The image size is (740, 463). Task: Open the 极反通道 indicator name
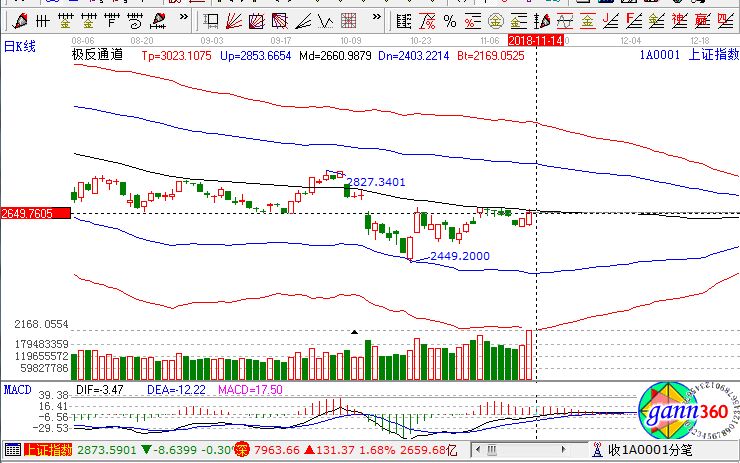tap(97, 55)
